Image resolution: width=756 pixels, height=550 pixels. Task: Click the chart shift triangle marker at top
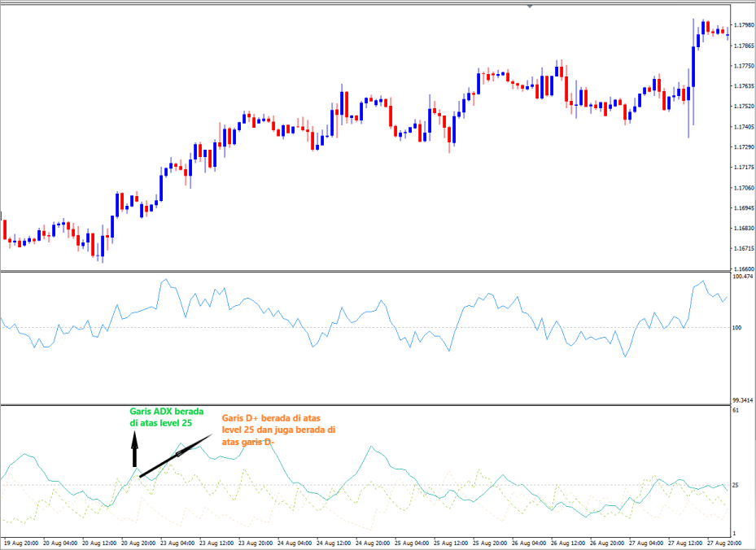coord(530,7)
